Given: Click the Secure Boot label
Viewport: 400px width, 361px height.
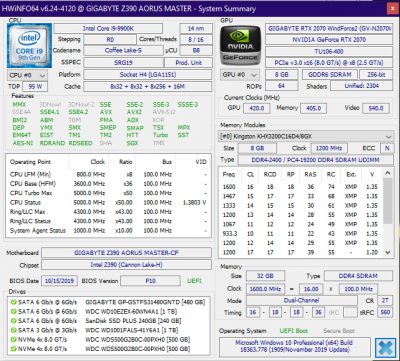Looking at the screenshot, I should [339, 331].
